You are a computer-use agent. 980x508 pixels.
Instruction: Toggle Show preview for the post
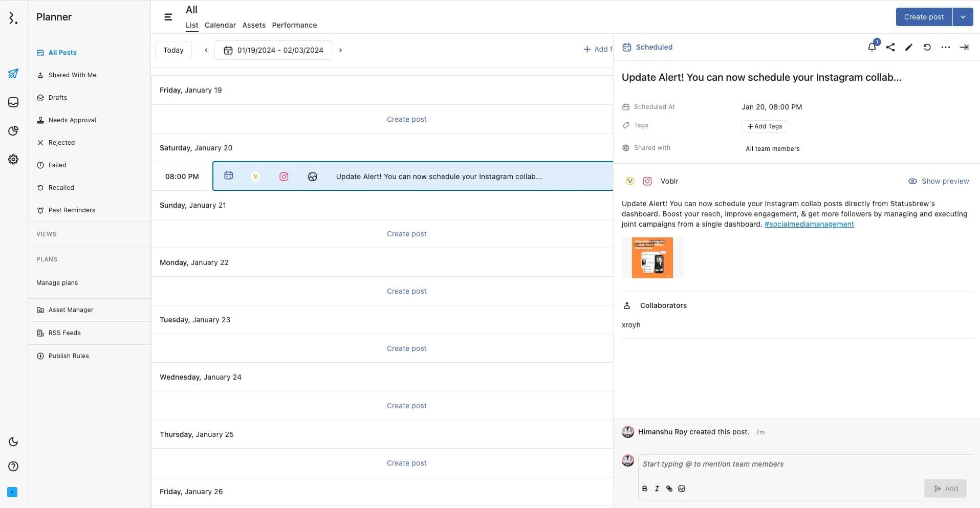pyautogui.click(x=939, y=181)
